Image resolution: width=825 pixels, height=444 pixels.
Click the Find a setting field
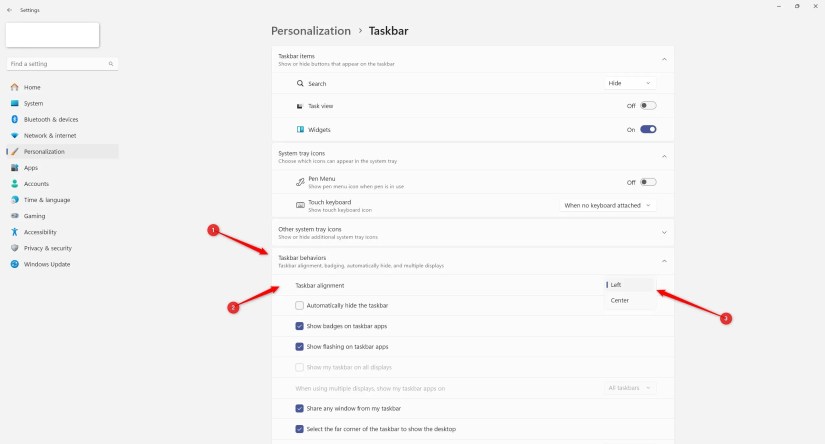point(62,64)
